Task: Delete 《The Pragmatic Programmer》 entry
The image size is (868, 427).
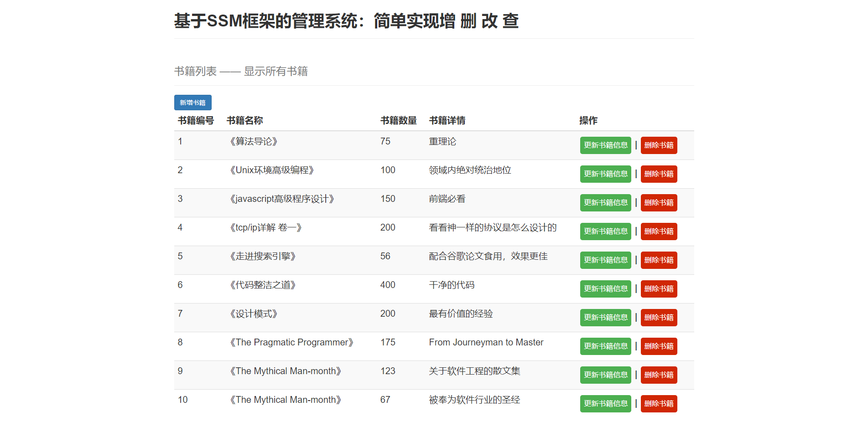Action: (658, 346)
